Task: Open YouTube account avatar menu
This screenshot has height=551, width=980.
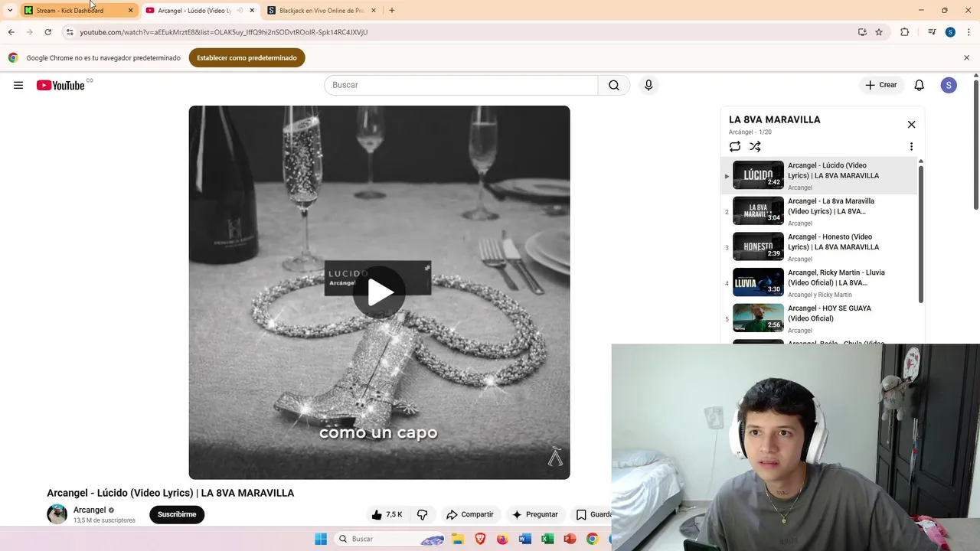Action: click(x=949, y=85)
